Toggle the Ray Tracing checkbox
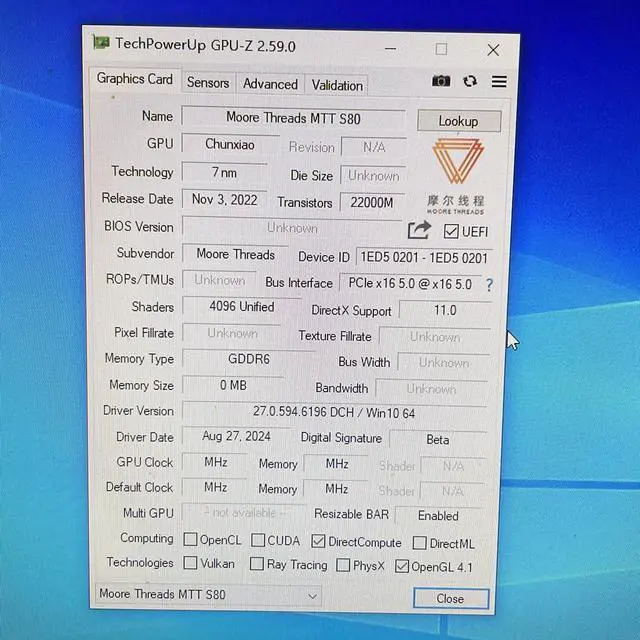 click(256, 564)
